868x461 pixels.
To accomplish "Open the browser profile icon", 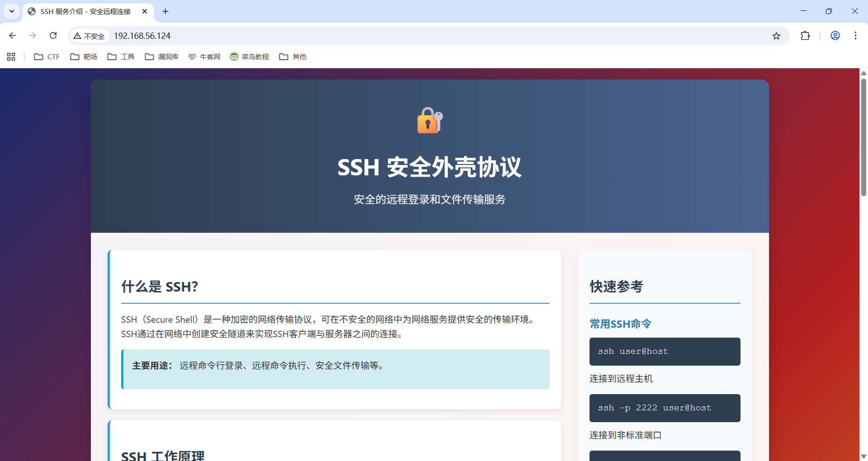I will 835,36.
